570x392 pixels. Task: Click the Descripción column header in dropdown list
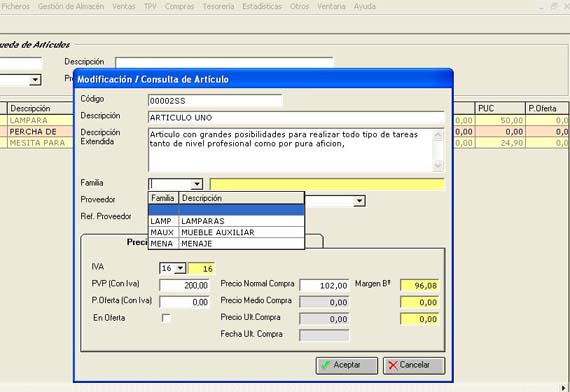241,198
